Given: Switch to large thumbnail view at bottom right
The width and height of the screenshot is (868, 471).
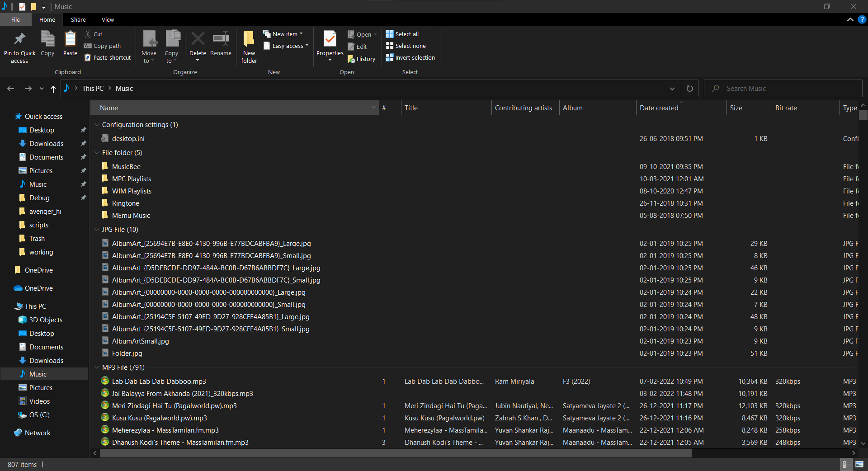Looking at the screenshot, I should pyautogui.click(x=859, y=464).
